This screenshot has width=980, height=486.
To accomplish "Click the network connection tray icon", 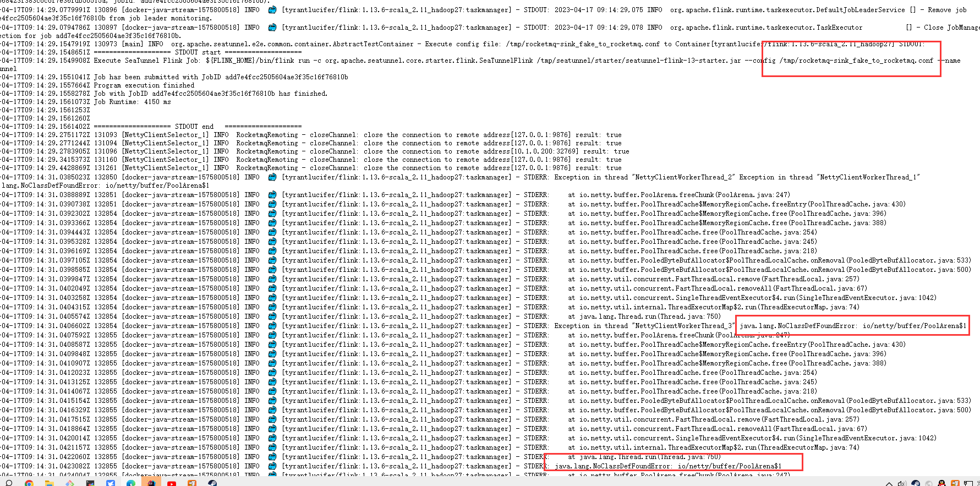I will pos(968,483).
